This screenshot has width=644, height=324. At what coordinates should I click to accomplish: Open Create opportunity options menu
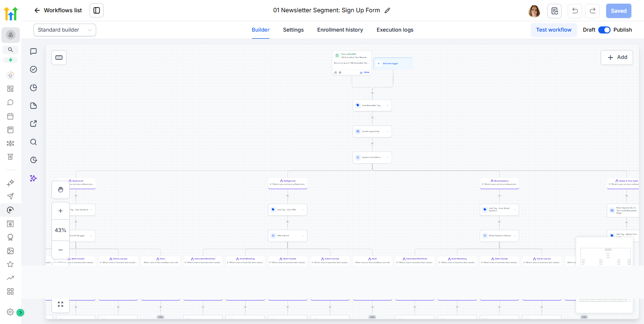(388, 131)
